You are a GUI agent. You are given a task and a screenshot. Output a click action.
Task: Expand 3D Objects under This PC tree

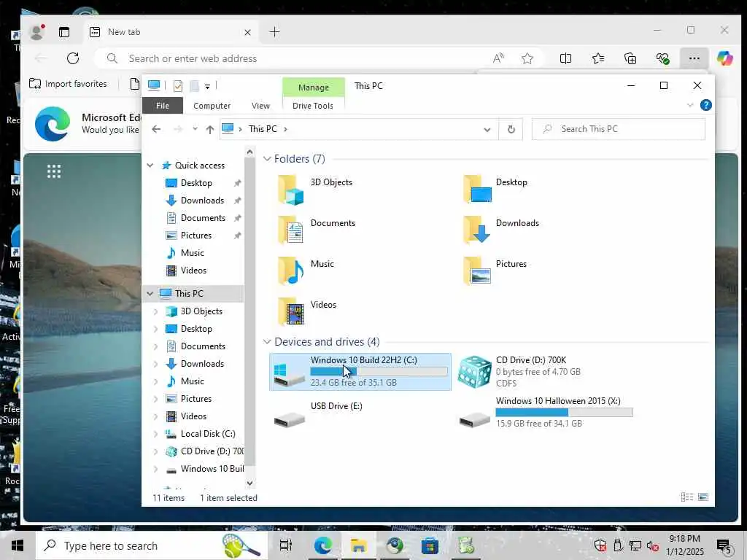[x=155, y=311]
